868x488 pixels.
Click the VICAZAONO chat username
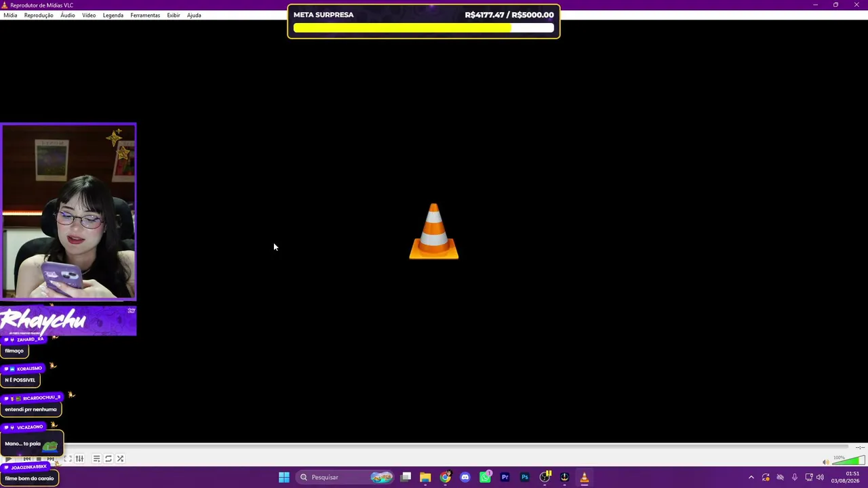point(30,427)
